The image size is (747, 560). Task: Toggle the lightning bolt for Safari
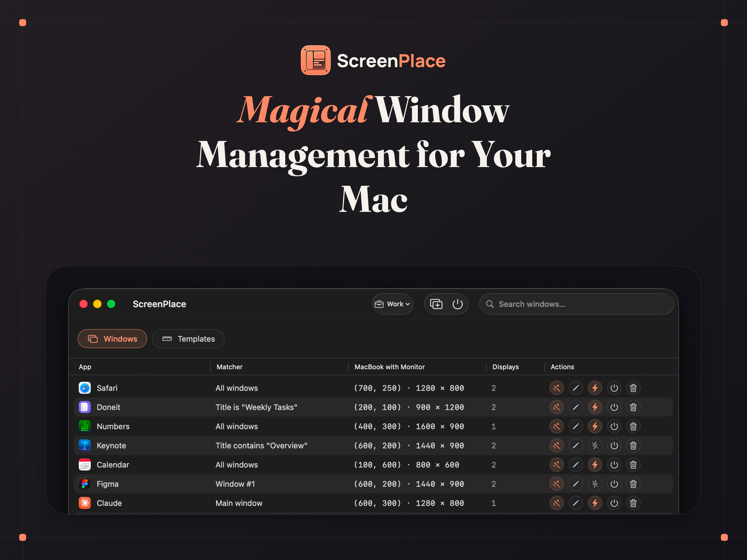pyautogui.click(x=595, y=388)
